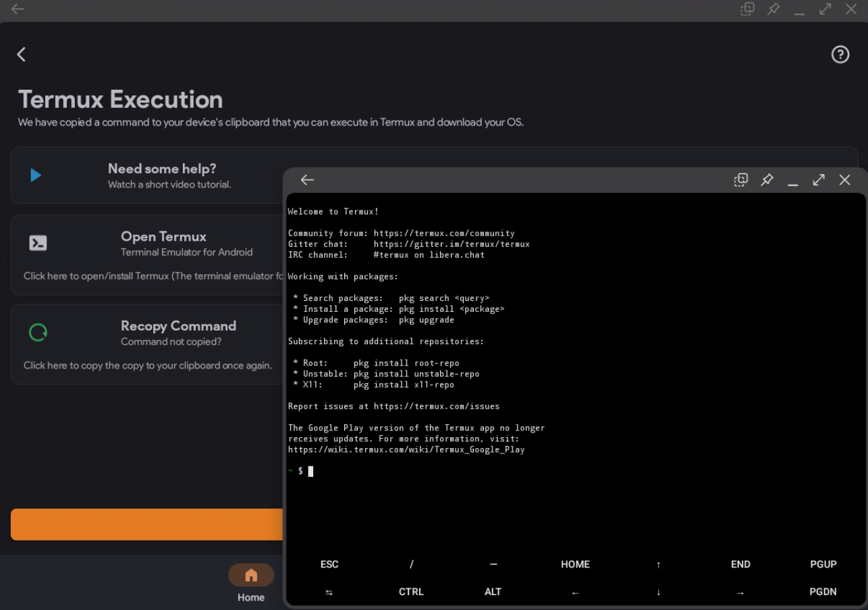Tap the HOME key in Termux
Screen dimensions: 868x610
point(575,564)
